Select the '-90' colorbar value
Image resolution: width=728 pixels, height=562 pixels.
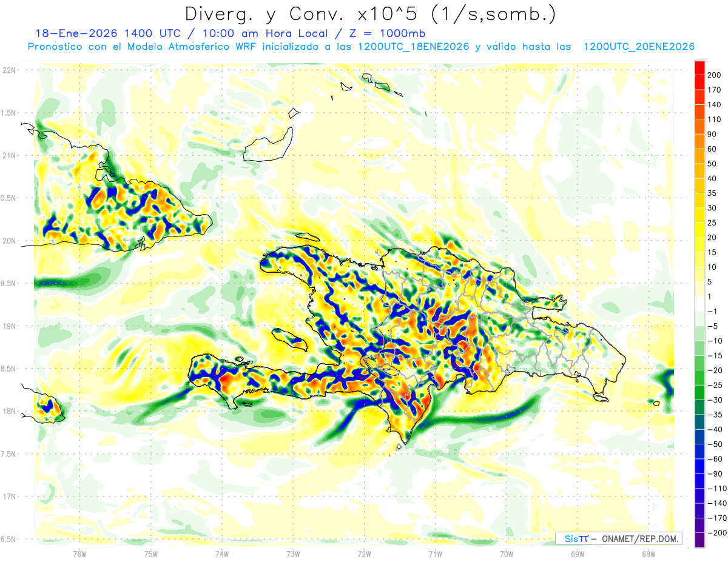[716, 474]
